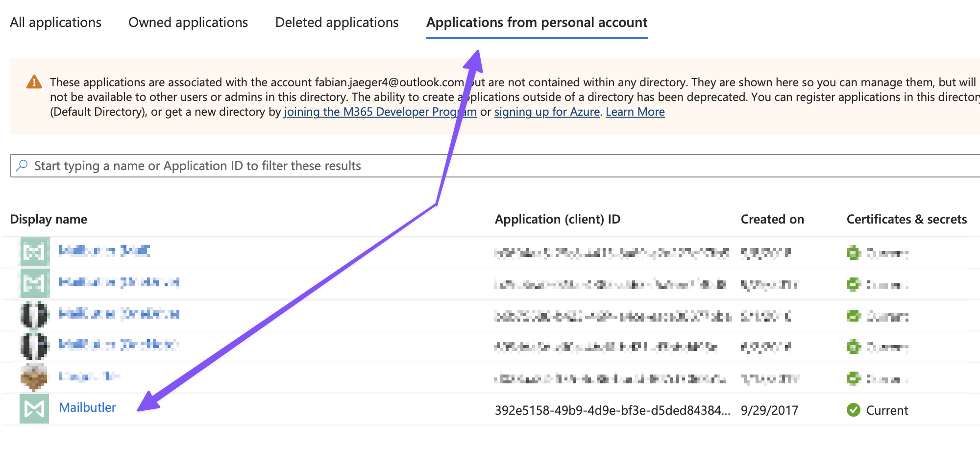Open the joining the M365 Developer Program link
This screenshot has height=451, width=980.
coord(380,112)
